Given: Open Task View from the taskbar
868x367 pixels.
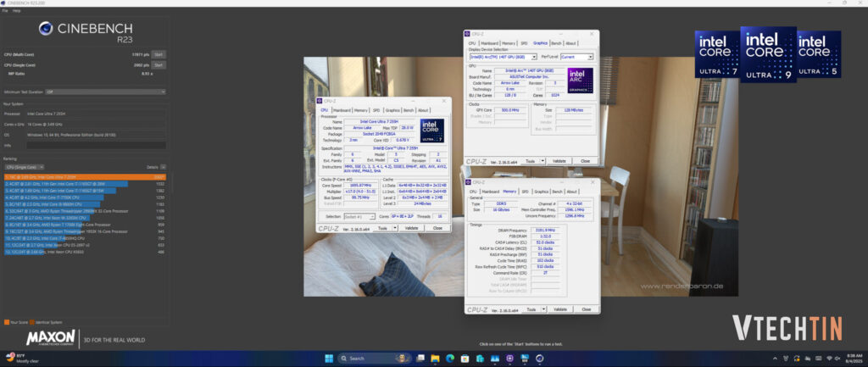Looking at the screenshot, I should (x=420, y=359).
